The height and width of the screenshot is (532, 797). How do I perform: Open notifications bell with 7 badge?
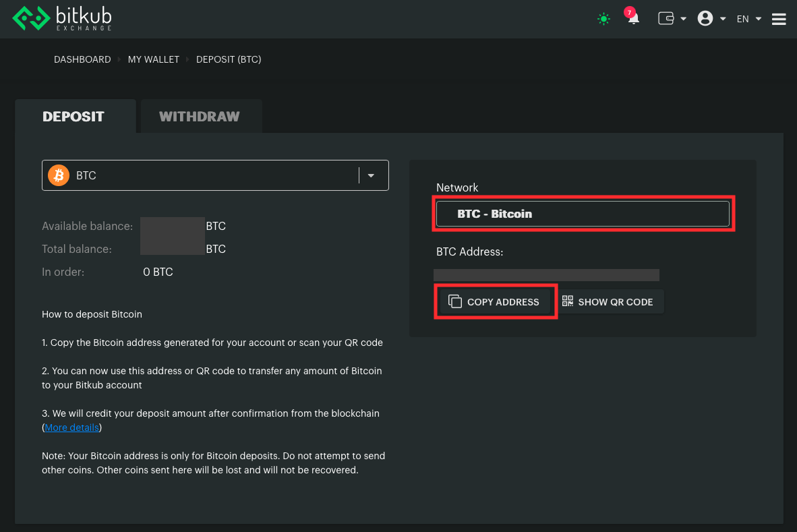(x=633, y=18)
